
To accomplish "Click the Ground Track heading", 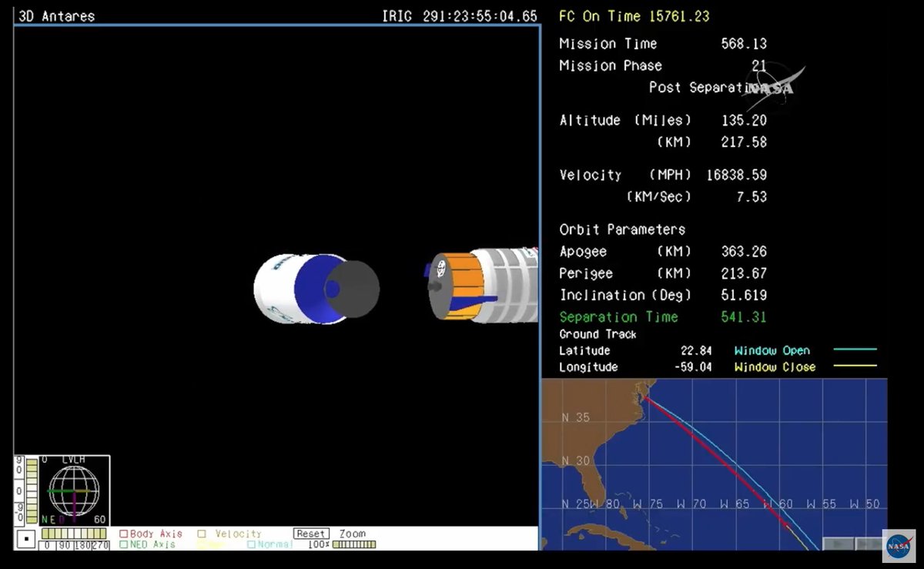I will (x=598, y=334).
